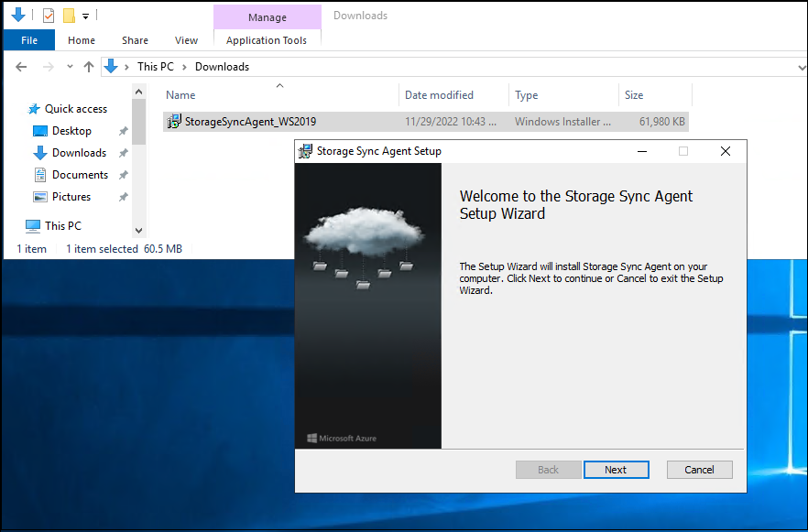Screen dimensions: 808x532
Task: Click Cancel in Storage Sync Agent Setup
Action: pyautogui.click(x=699, y=470)
